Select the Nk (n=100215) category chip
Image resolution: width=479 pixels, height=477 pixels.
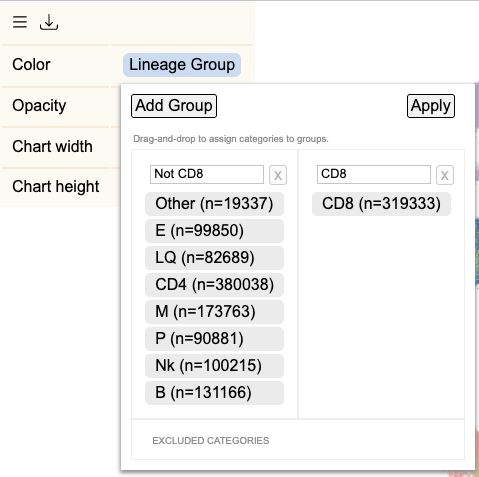214,366
